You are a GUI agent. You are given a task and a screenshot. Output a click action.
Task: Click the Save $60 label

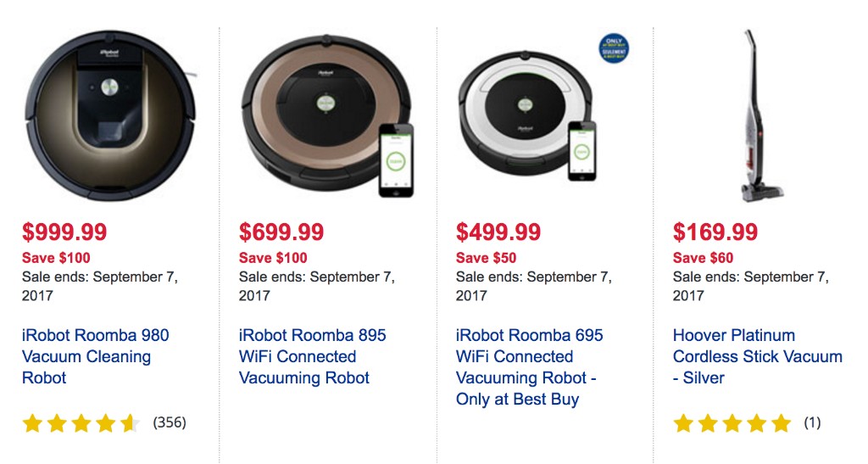point(703,258)
